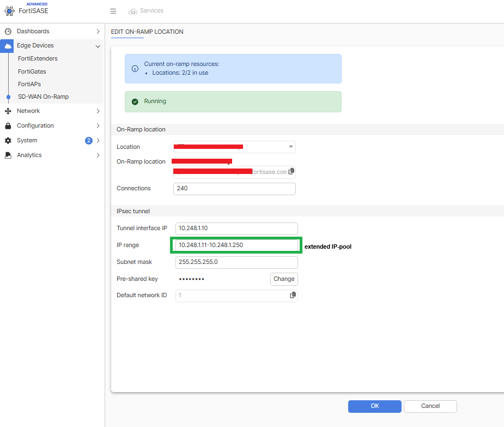Expand the Dashboards menu chevron
The height and width of the screenshot is (427, 504).
click(x=98, y=32)
